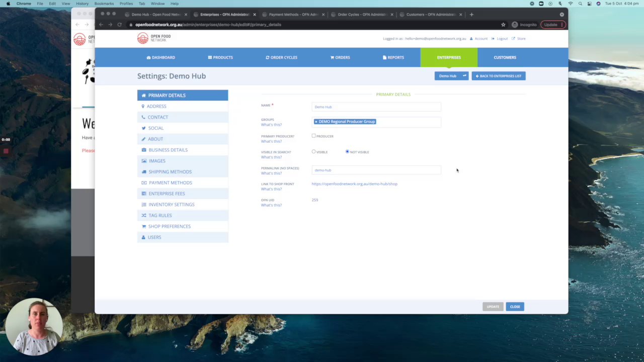Screen dimensions: 644x362
Task: Open the Account link in the header
Action: pos(481,39)
